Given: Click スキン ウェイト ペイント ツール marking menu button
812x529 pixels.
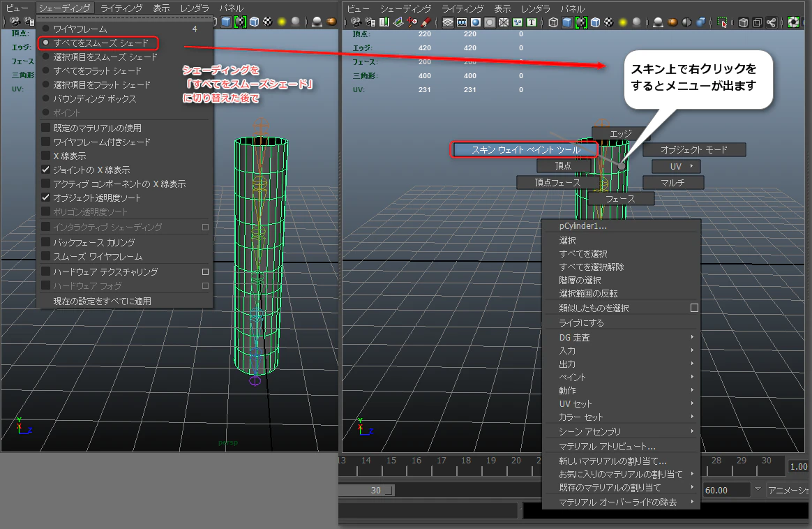Looking at the screenshot, I should [525, 150].
